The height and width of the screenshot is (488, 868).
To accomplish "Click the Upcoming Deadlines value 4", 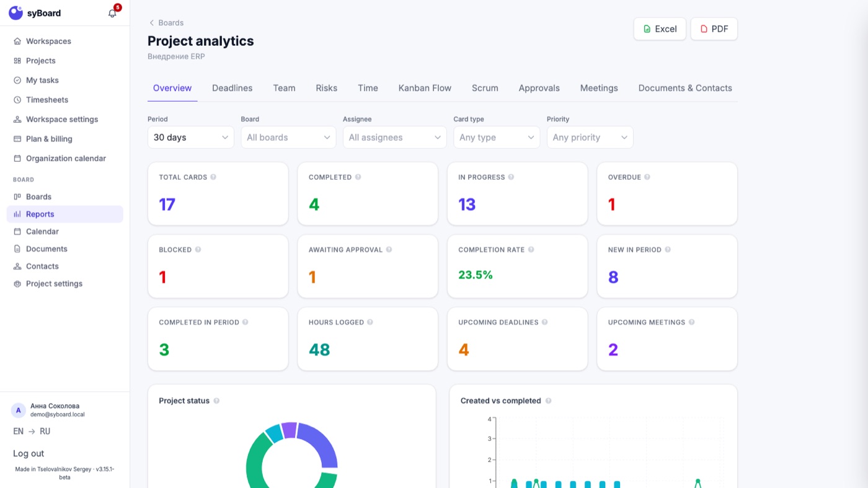I will pos(464,350).
